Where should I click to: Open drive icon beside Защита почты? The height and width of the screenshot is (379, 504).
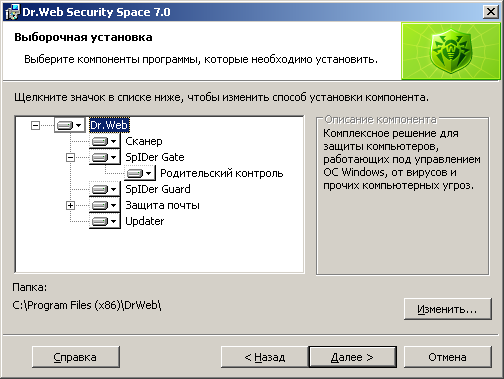(104, 205)
